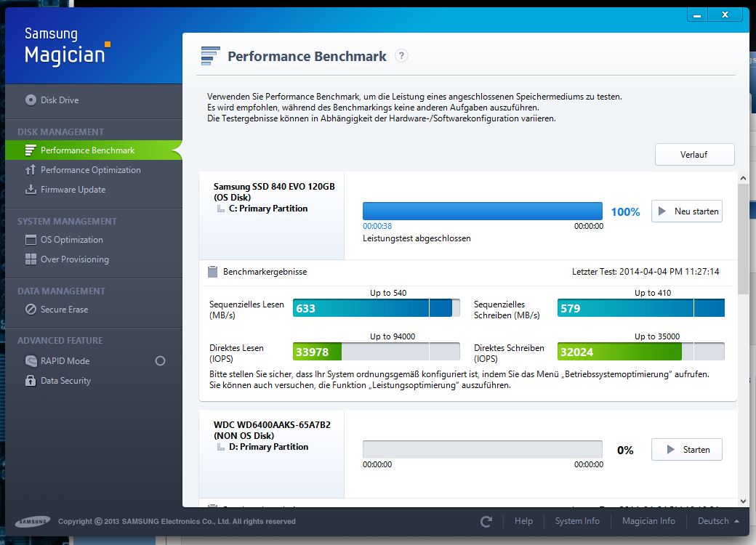Click the Sequenzielles Schreiben 579 result bar
This screenshot has height=545, width=756.
[640, 308]
